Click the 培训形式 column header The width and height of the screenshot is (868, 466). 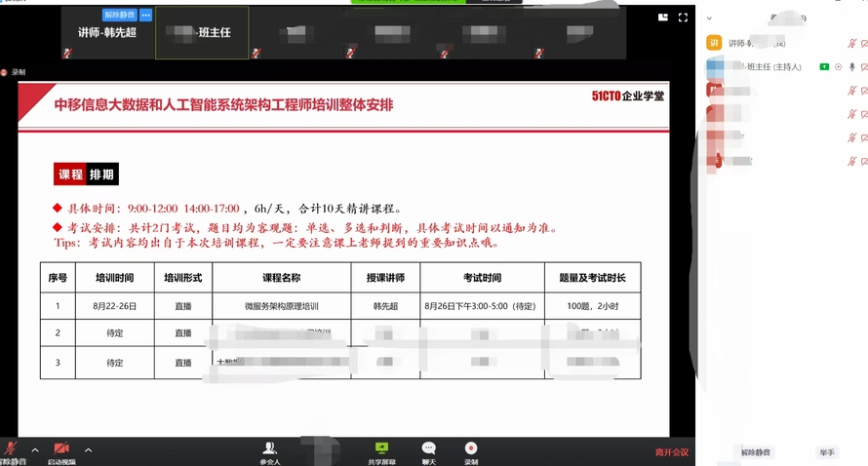(183, 278)
